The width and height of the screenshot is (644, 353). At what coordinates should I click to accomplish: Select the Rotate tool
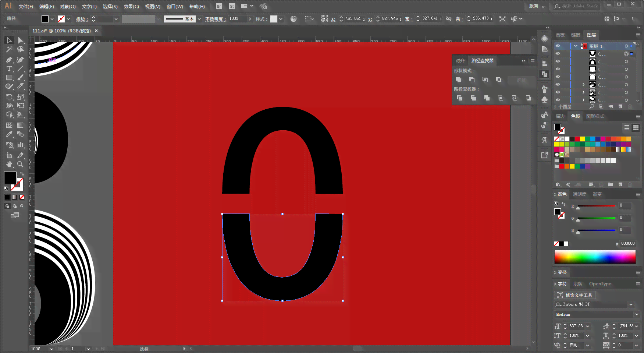click(x=9, y=97)
